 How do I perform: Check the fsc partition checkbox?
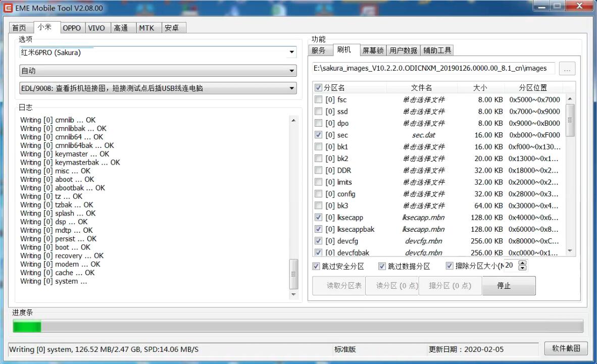tap(318, 99)
